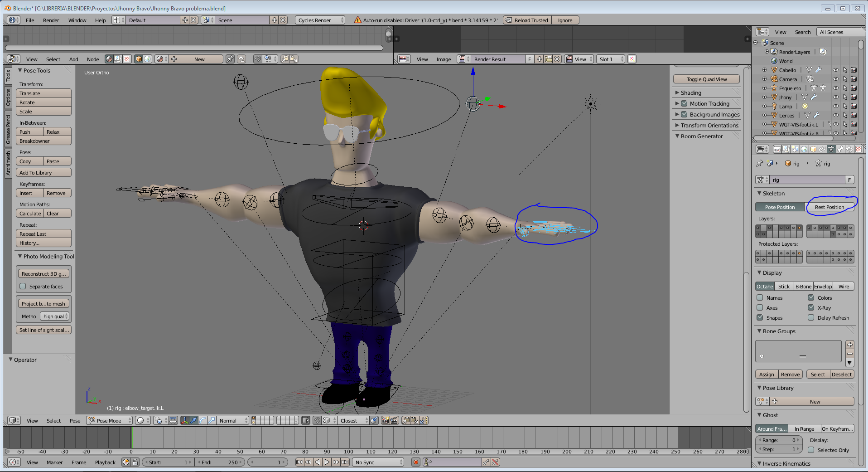Remove bone group with the minus icon
The image size is (868, 472).
[850, 353]
